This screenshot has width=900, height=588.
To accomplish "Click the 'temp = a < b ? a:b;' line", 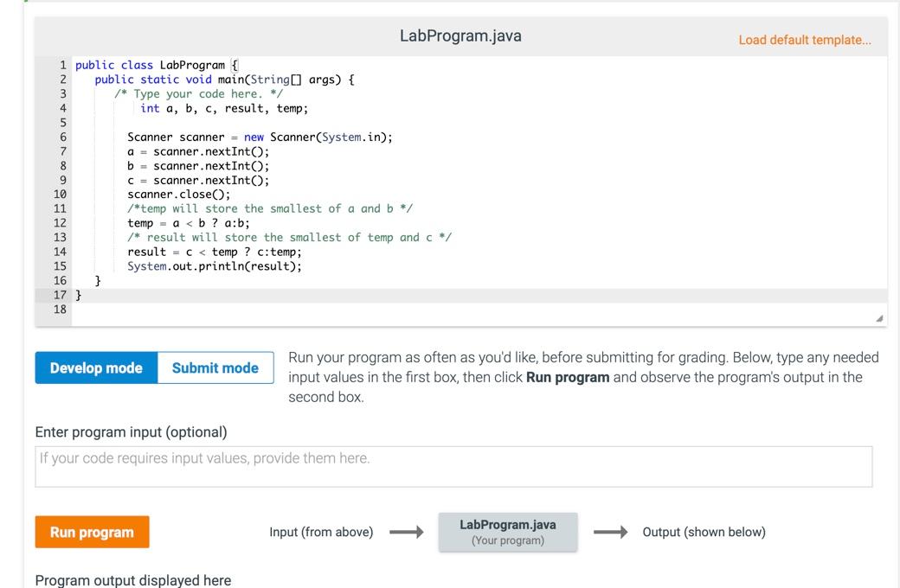I will point(189,222).
